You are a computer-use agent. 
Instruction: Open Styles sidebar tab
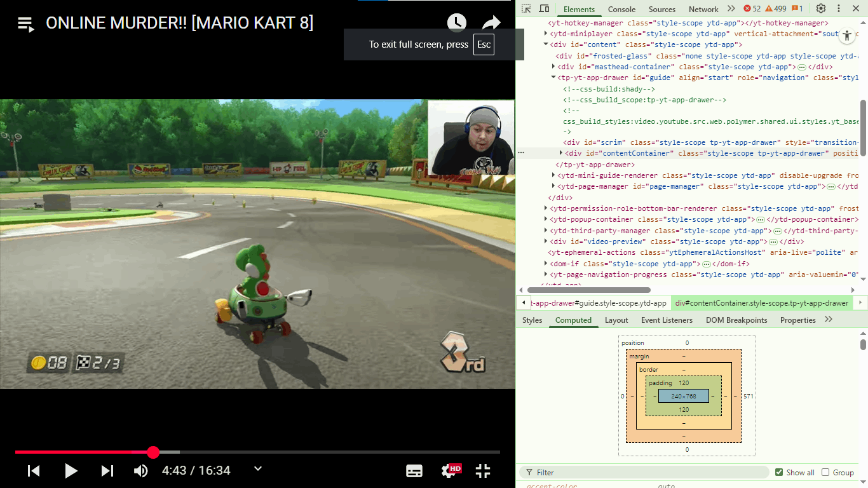point(532,320)
